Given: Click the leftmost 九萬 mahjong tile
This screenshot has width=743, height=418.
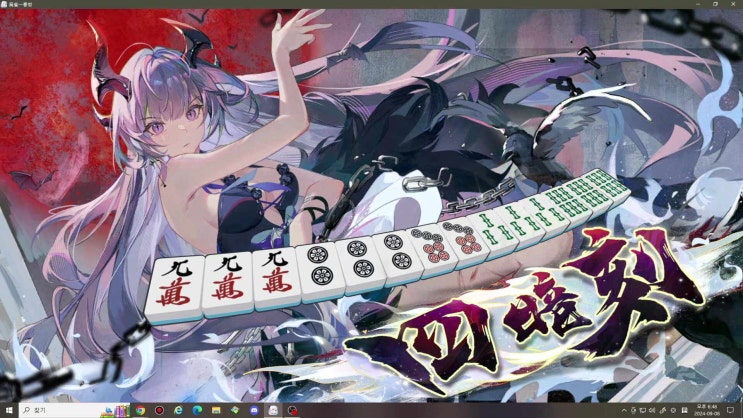Looking at the screenshot, I should click(x=177, y=282).
